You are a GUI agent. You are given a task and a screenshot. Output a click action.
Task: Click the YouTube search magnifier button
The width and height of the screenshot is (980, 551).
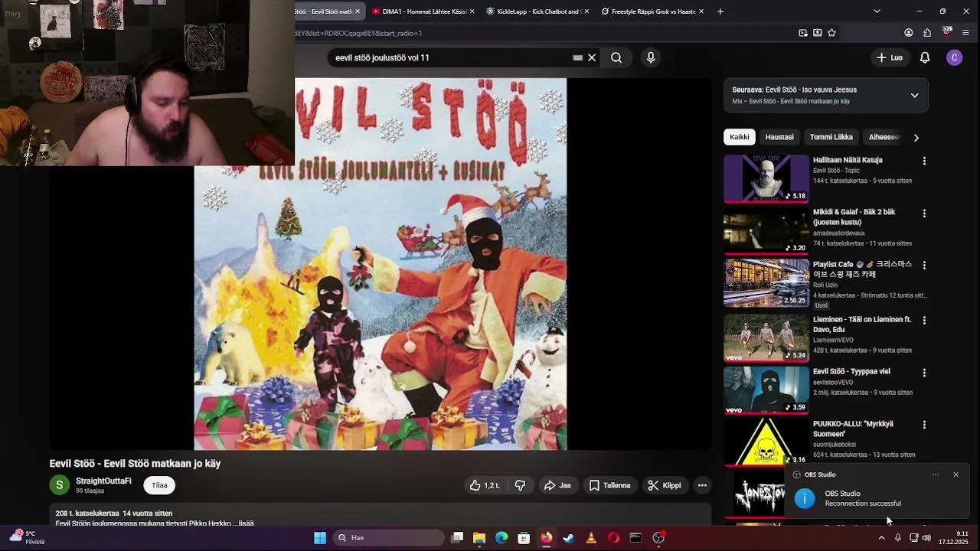tap(616, 57)
